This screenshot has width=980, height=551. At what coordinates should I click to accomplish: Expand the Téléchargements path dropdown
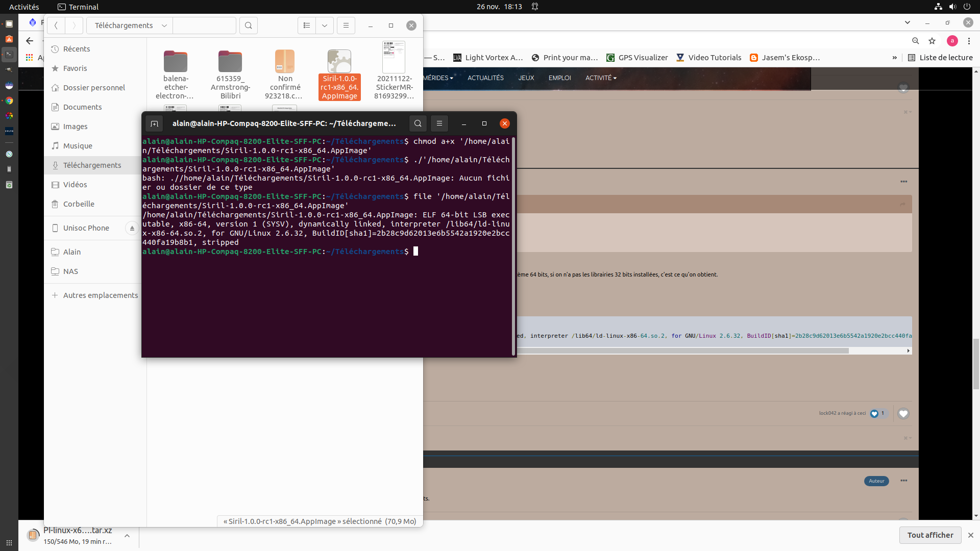coord(164,26)
